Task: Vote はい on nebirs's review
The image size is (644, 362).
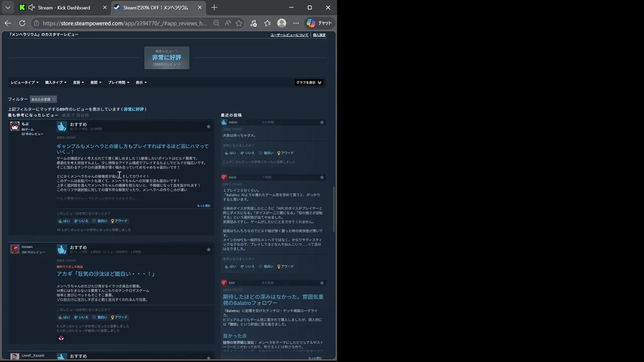Action: coord(230,153)
